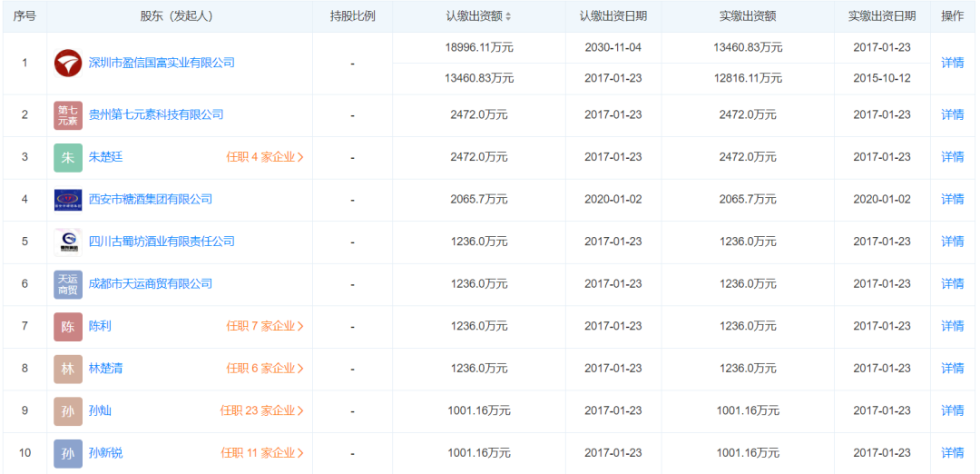This screenshot has height=474, width=980.
Task: Select 西安市糖酒集团 row's 2065.7万元 subscribed amount
Action: tap(479, 200)
